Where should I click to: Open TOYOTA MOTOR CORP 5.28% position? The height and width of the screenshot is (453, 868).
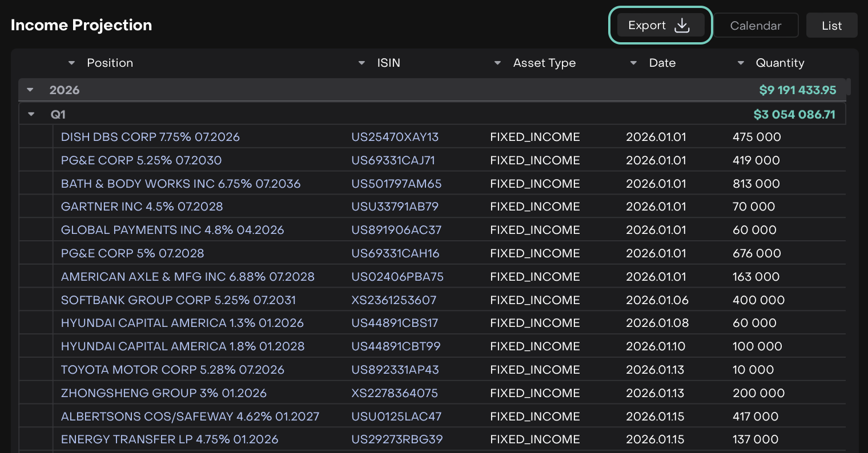click(172, 370)
